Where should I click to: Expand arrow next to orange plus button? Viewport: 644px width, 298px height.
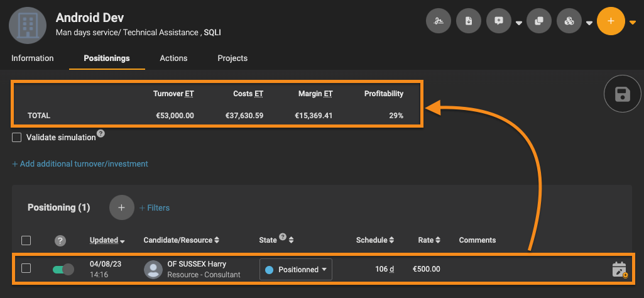[633, 23]
